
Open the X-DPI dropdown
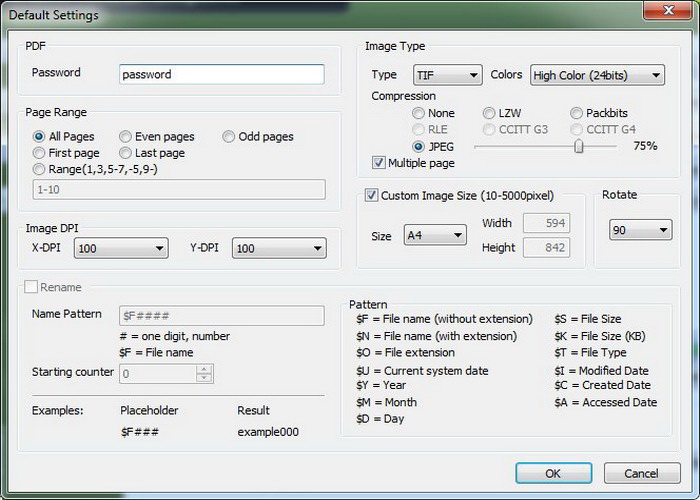pyautogui.click(x=121, y=248)
